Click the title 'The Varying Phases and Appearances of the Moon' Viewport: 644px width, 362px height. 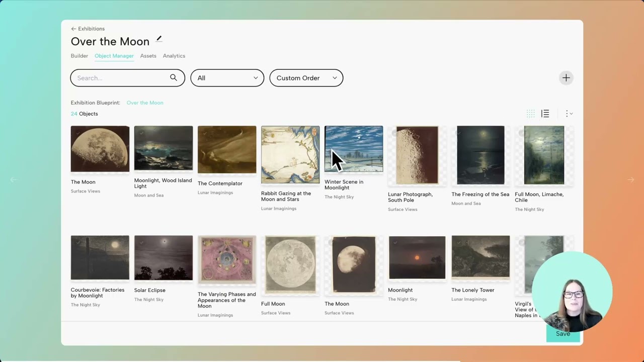(x=227, y=300)
